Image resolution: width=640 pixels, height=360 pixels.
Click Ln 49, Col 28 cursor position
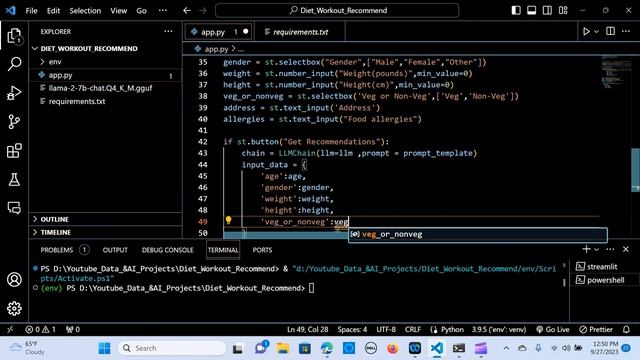pyautogui.click(x=308, y=329)
